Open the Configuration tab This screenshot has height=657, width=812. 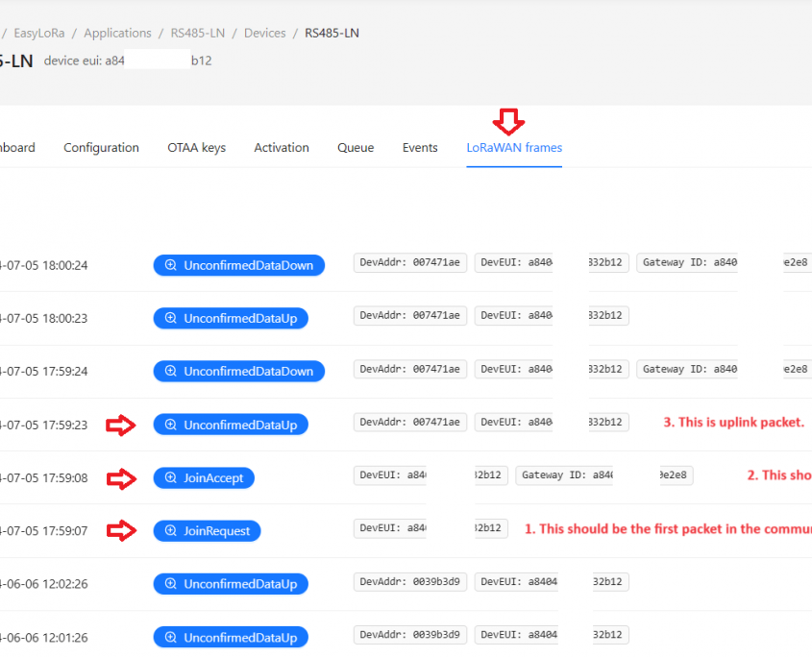101,148
